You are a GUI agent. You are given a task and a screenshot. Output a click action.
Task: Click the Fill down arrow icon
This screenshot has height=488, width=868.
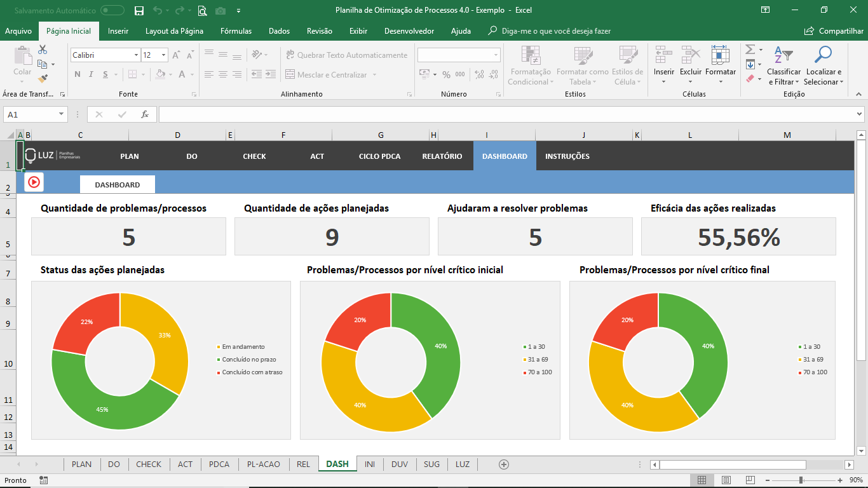click(x=750, y=64)
